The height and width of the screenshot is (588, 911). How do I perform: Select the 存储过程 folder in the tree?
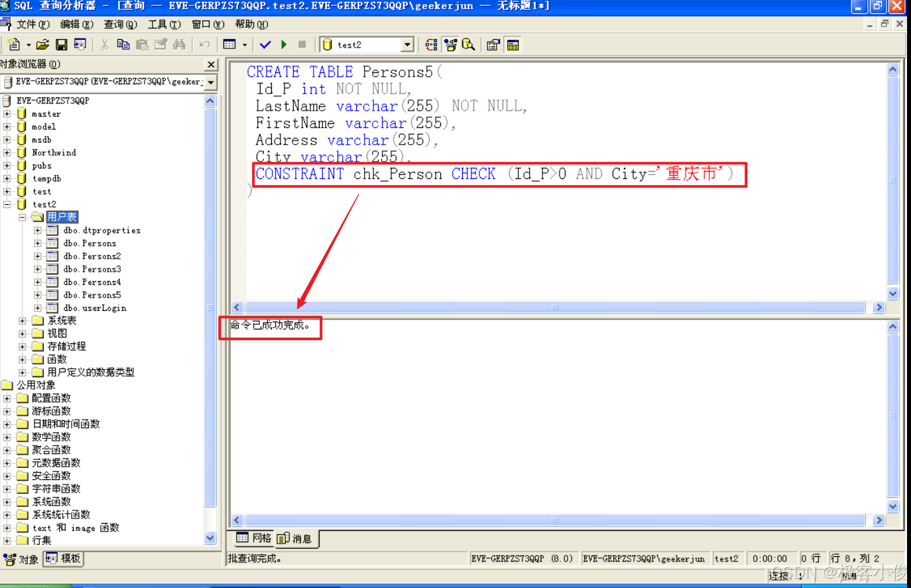[x=66, y=346]
